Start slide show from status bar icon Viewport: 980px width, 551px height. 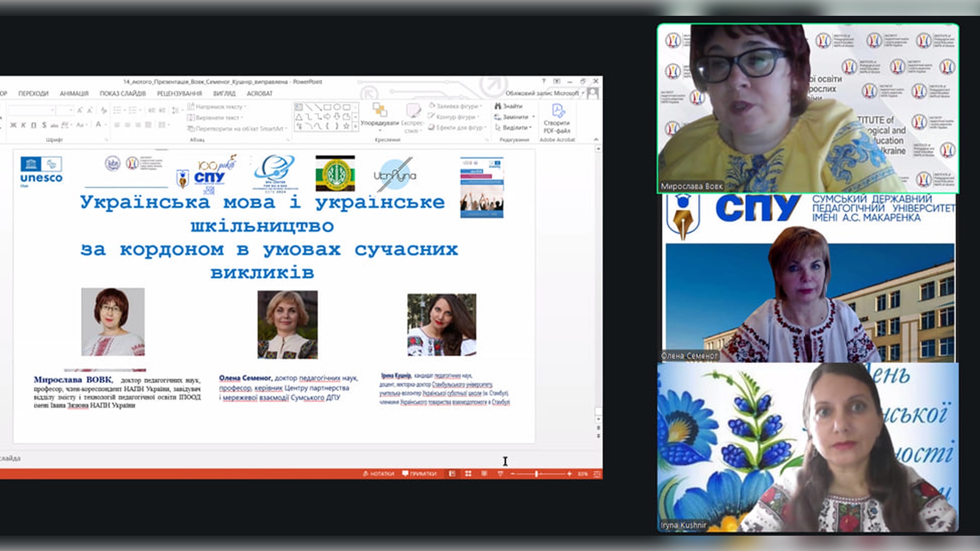click(x=500, y=474)
